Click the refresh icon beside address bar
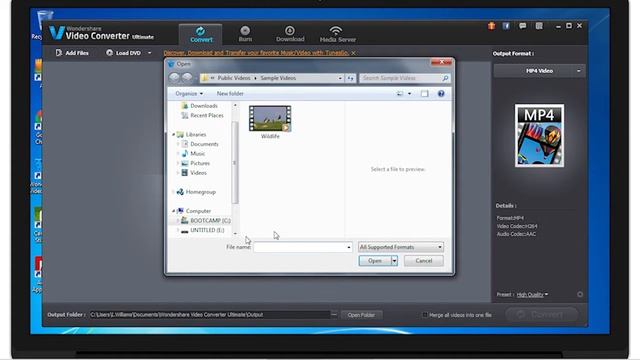640x360 pixels. tap(351, 78)
